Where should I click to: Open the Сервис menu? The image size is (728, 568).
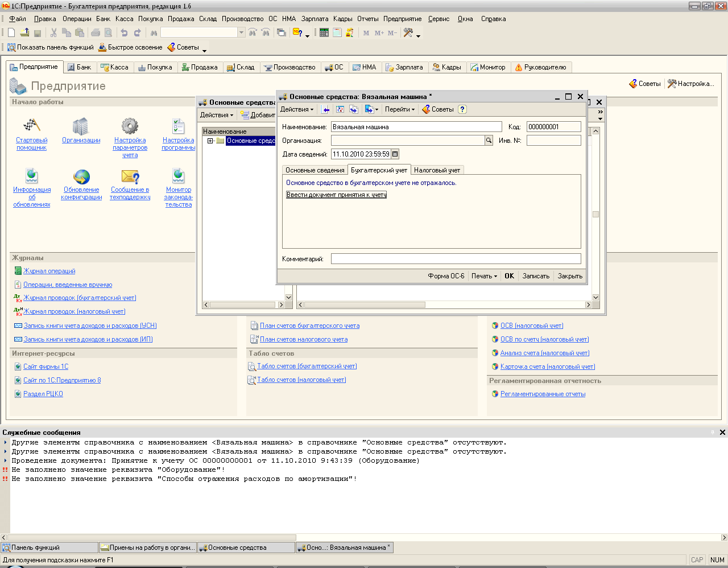pyautogui.click(x=439, y=19)
